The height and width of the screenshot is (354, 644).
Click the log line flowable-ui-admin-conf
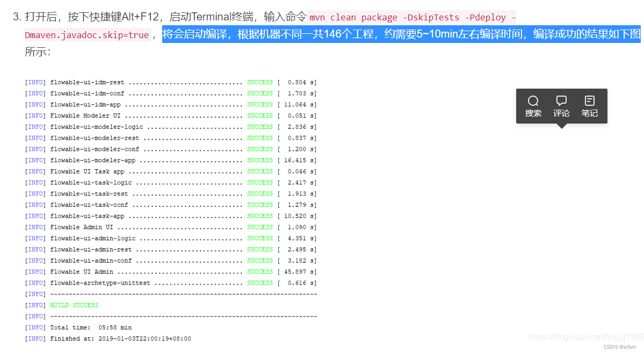[x=170, y=261]
